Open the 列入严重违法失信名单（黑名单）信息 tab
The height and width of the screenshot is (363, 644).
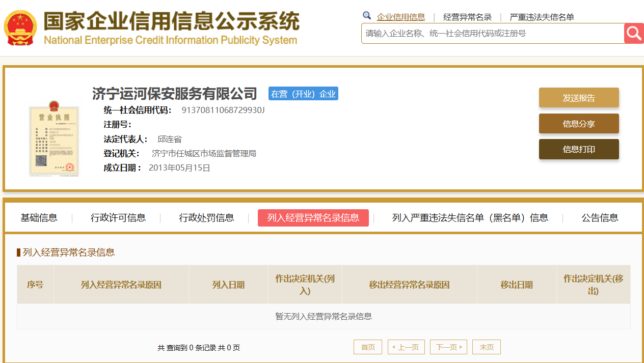tap(470, 218)
